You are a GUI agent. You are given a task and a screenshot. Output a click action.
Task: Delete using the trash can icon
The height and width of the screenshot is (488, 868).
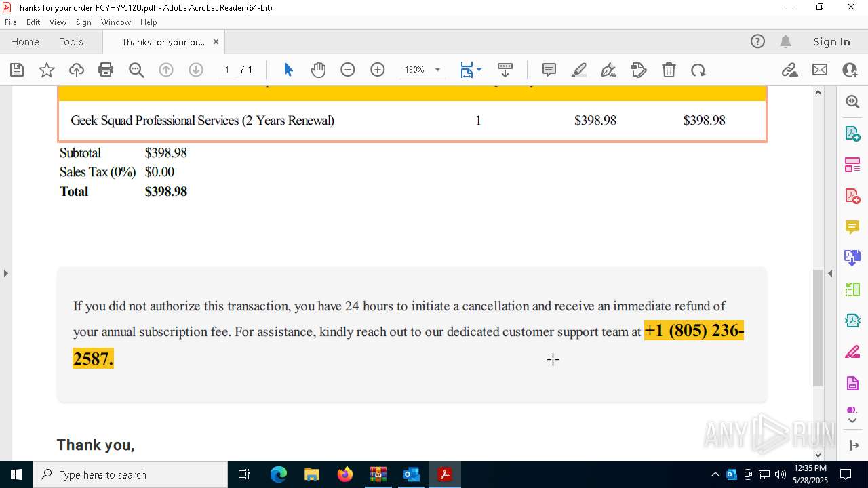[669, 70]
